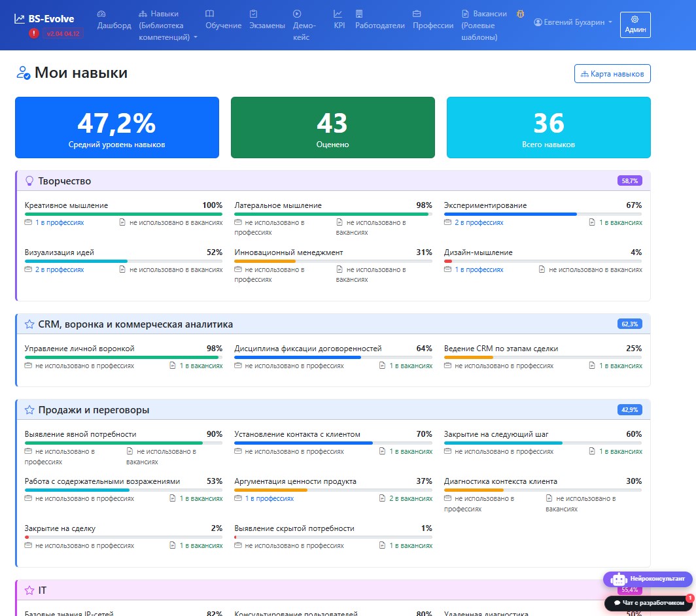Click the lightbulb icon beside Творчество
The image size is (696, 616).
(x=29, y=180)
